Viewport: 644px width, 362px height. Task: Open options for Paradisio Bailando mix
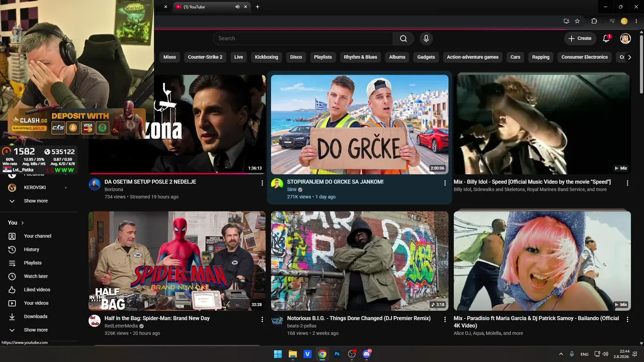pyautogui.click(x=627, y=319)
